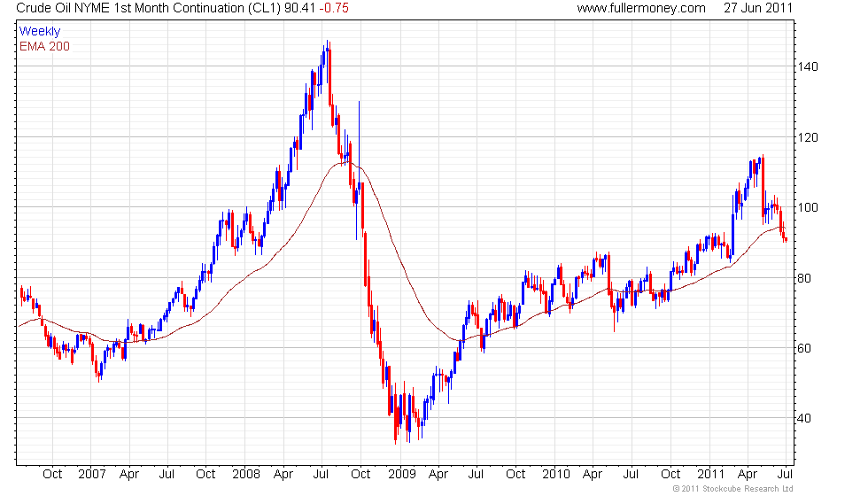The width and height of the screenshot is (868, 496).
Task: Click the Apr label just after 2009
Action: pos(438,475)
